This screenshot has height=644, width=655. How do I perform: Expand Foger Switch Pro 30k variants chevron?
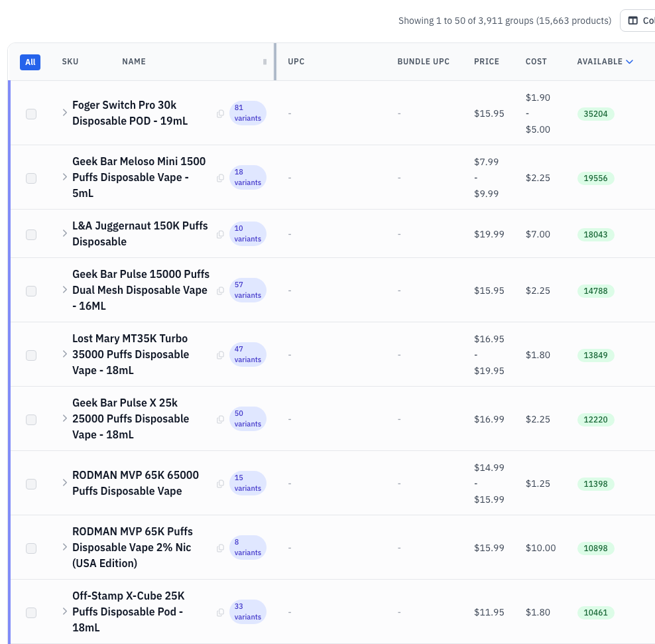point(65,112)
